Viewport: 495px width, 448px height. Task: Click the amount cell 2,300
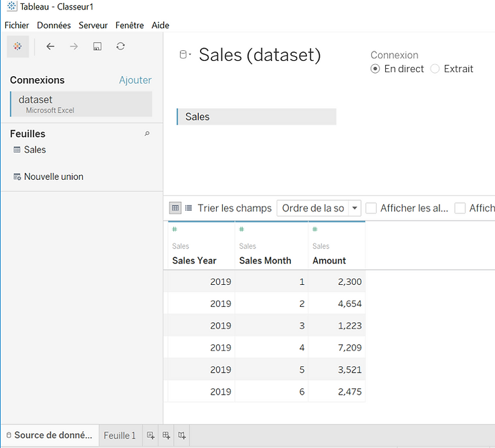click(337, 282)
